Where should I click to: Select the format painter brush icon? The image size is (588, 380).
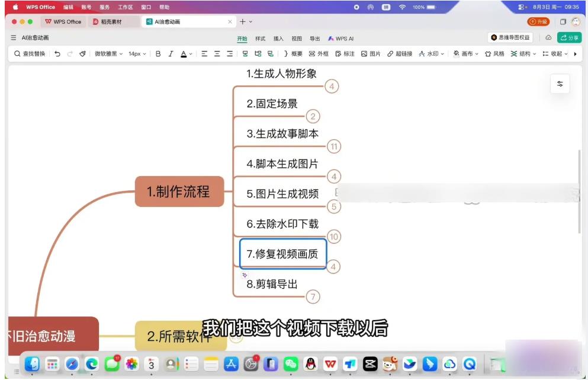(82, 54)
